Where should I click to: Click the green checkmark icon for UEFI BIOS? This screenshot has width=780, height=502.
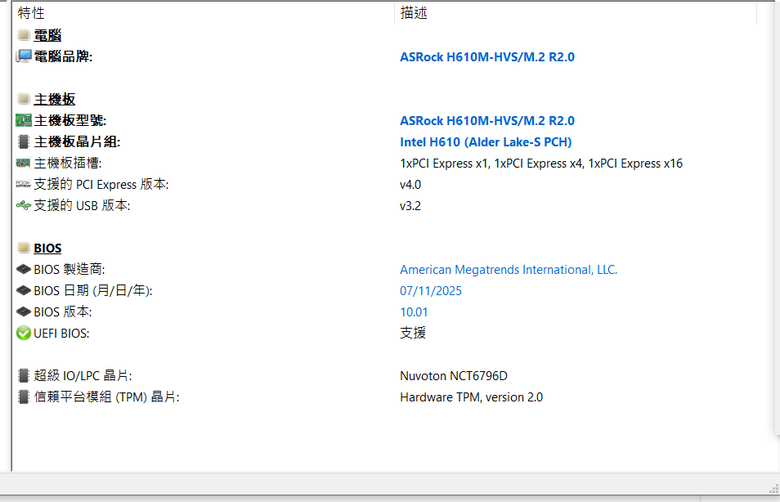coord(23,333)
